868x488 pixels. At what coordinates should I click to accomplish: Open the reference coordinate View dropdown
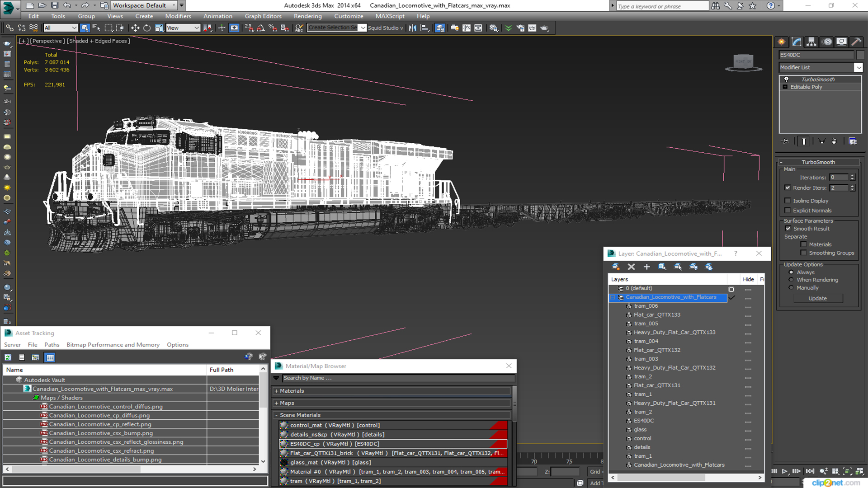point(183,28)
